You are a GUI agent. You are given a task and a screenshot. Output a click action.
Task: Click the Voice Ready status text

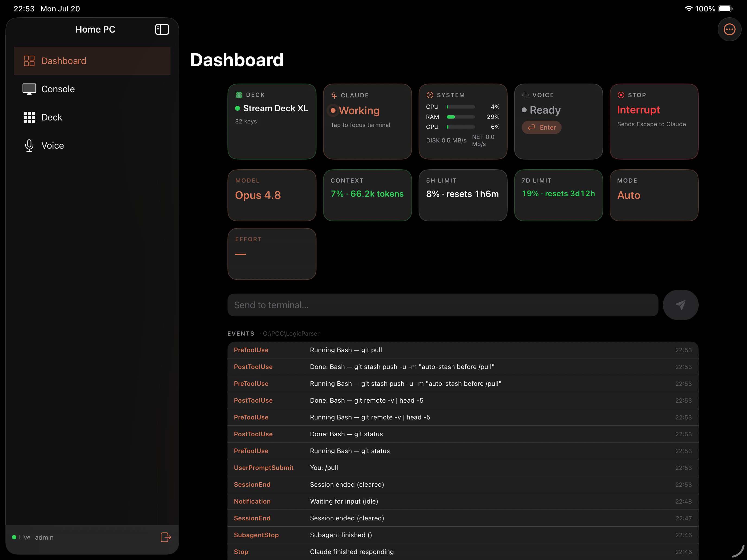[545, 110]
